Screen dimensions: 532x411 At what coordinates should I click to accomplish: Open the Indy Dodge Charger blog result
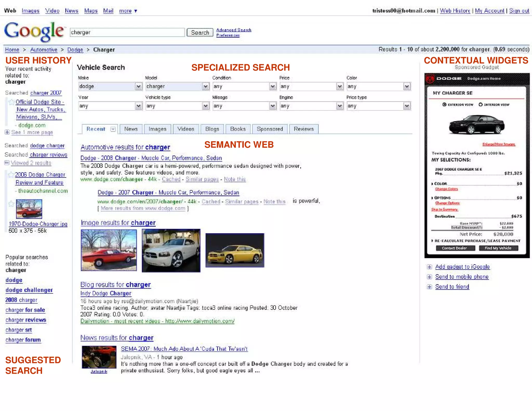106,293
